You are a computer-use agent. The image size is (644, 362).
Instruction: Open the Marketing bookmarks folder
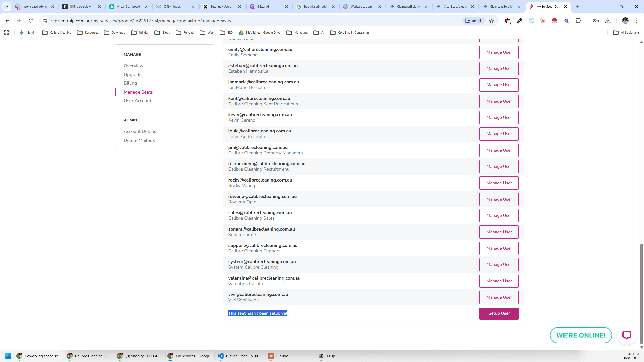pos(297,33)
